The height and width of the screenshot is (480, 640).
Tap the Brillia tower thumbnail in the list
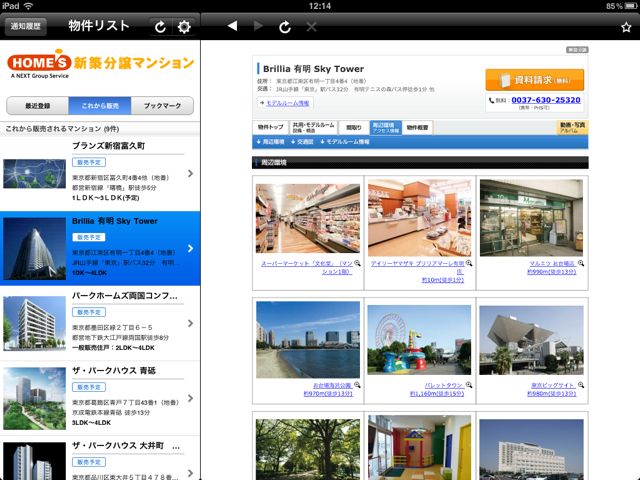coord(34,248)
